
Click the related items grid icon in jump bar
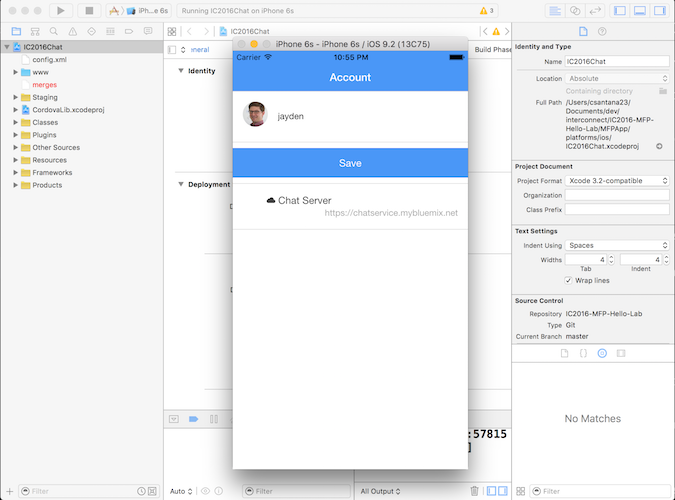click(172, 31)
